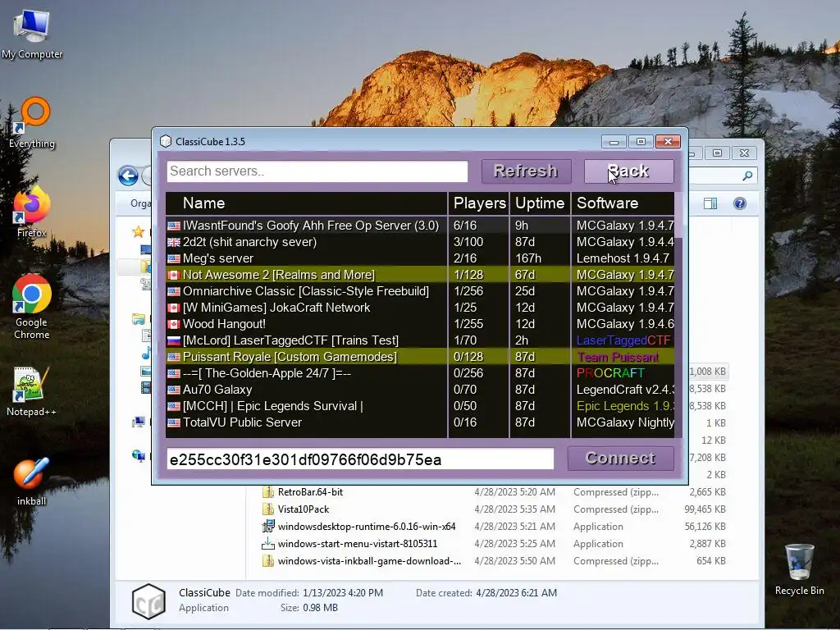Click the Search servers input field
Image resolution: width=840 pixels, height=630 pixels.
(317, 171)
